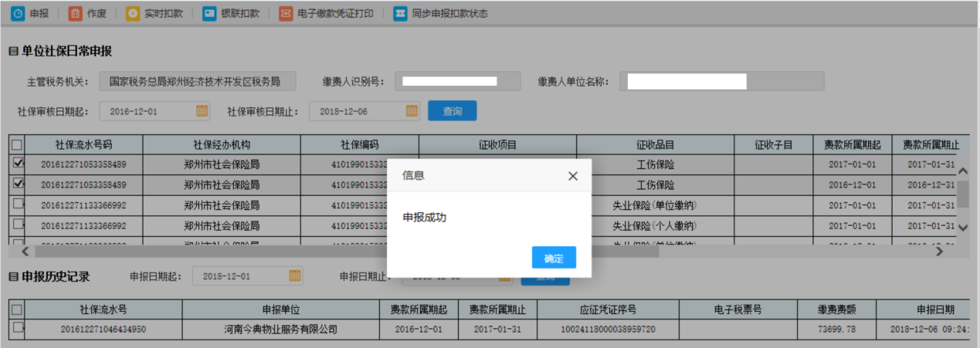Confirm the dialog with 确定
980x348 pixels.
554,258
